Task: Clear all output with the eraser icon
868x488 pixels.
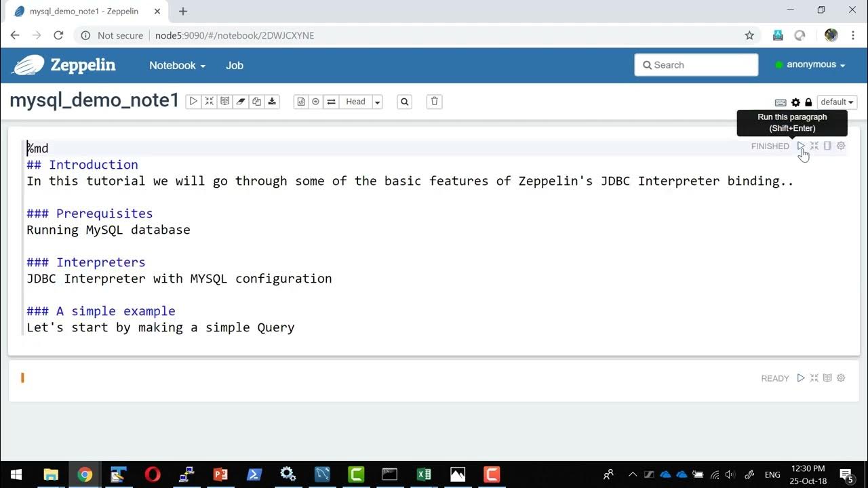Action: 241,102
